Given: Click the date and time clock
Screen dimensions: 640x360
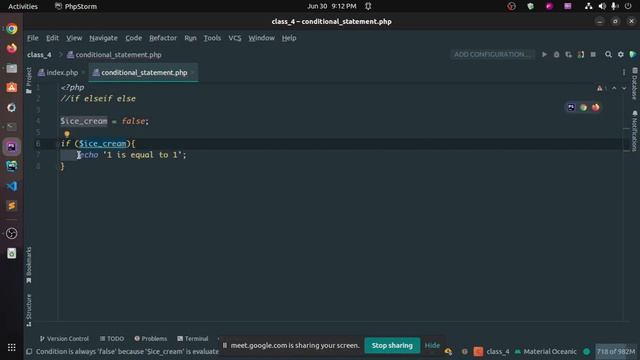Looking at the screenshot, I should [x=331, y=7].
